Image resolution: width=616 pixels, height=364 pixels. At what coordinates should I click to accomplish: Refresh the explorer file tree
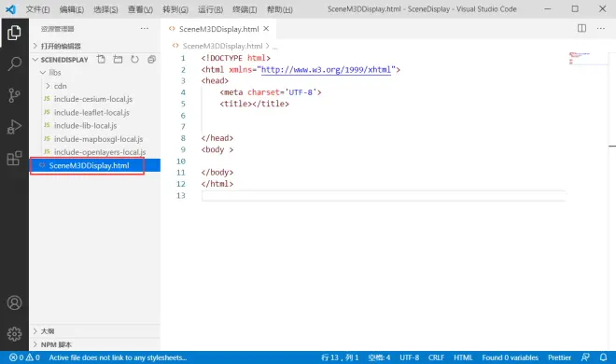point(134,60)
